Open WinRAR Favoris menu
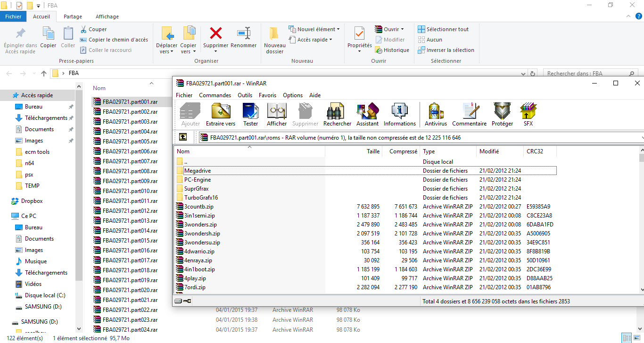644x343 pixels. pyautogui.click(x=267, y=95)
